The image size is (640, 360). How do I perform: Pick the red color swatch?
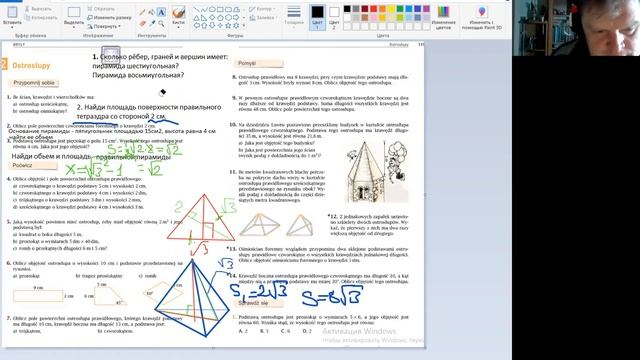[373, 9]
